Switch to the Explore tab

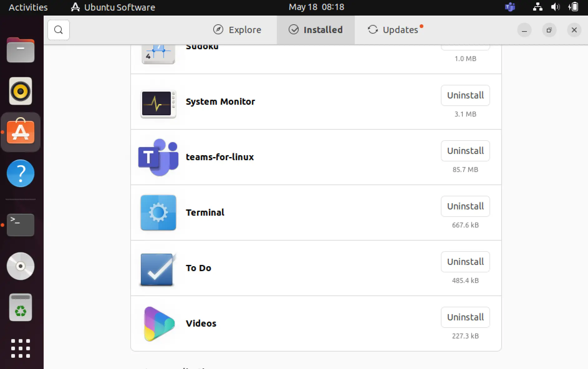pos(237,30)
